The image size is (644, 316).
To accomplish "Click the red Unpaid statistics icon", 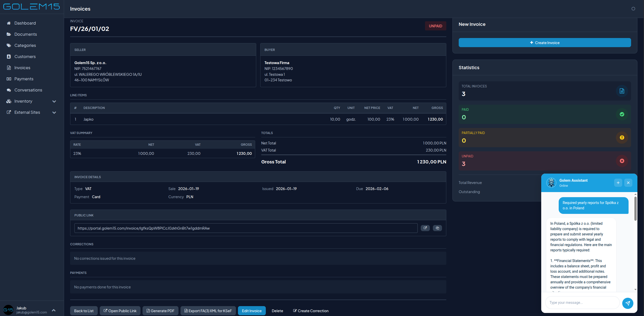I will pyautogui.click(x=622, y=161).
